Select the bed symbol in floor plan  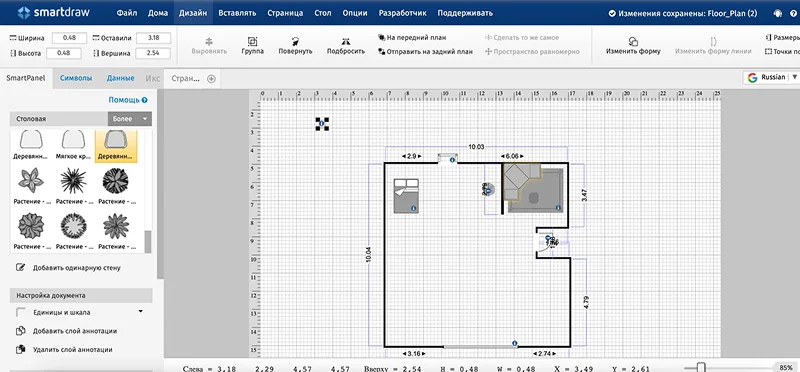tap(406, 195)
